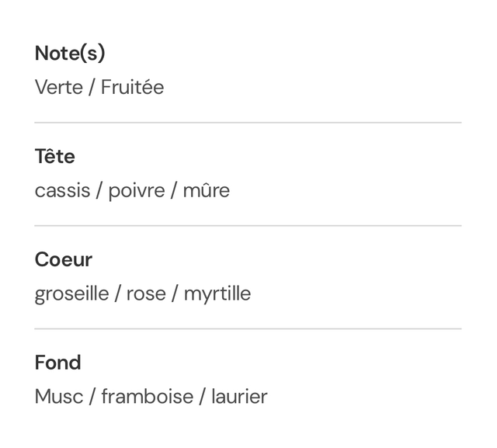Viewport: 497px width, 448px height.
Task: Click the Coeur section heading
Action: (x=64, y=260)
